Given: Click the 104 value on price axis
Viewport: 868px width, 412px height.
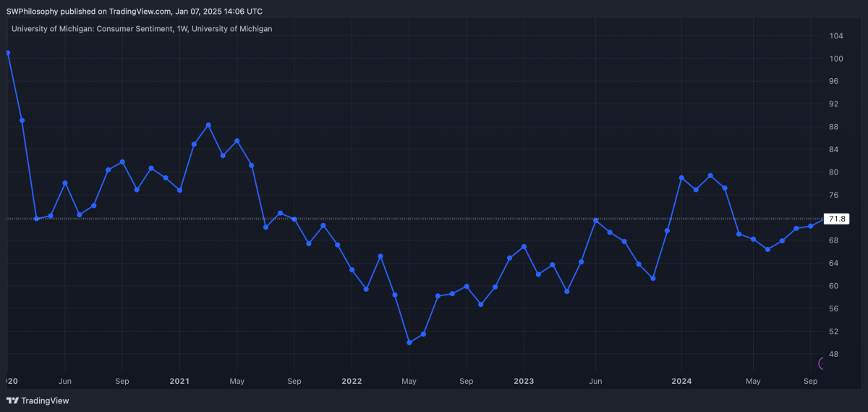Looking at the screenshot, I should (x=836, y=36).
